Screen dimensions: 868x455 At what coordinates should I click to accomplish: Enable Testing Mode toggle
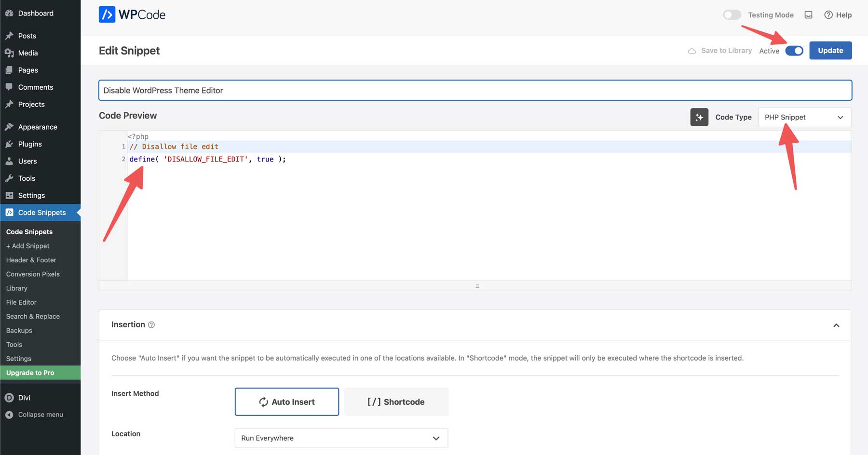732,14
